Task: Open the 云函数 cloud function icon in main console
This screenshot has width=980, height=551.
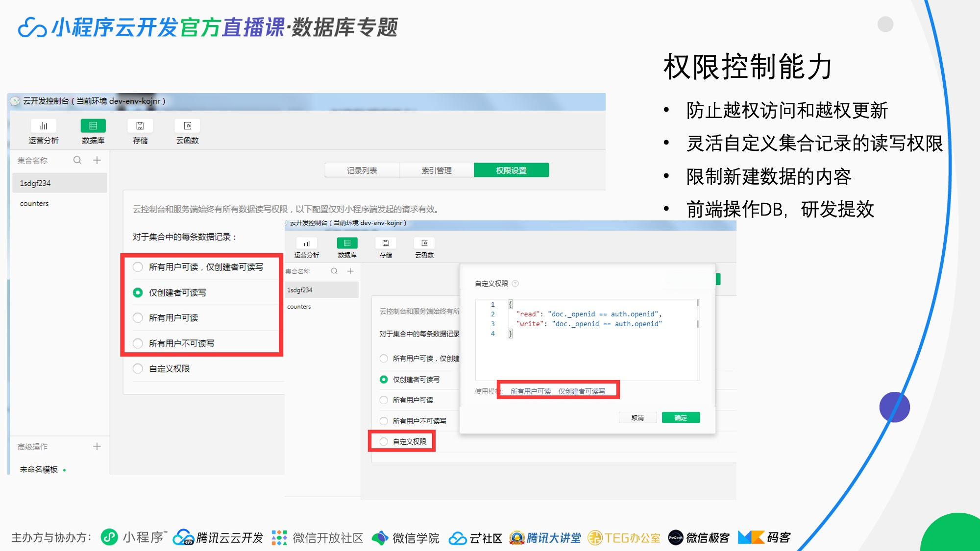Action: [188, 126]
